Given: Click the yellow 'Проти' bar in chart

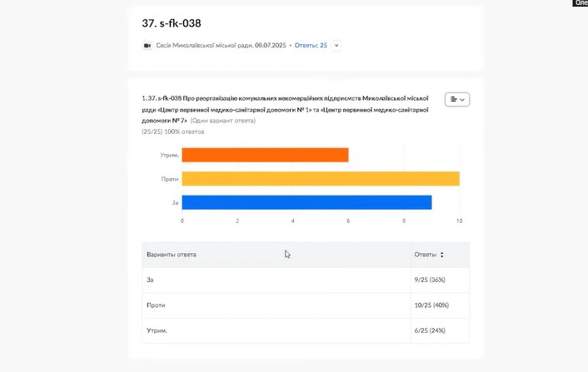Looking at the screenshot, I should (320, 178).
